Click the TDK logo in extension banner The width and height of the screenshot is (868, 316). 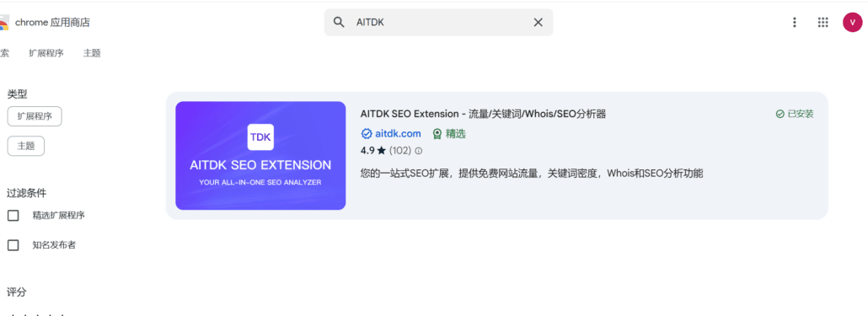(x=260, y=137)
